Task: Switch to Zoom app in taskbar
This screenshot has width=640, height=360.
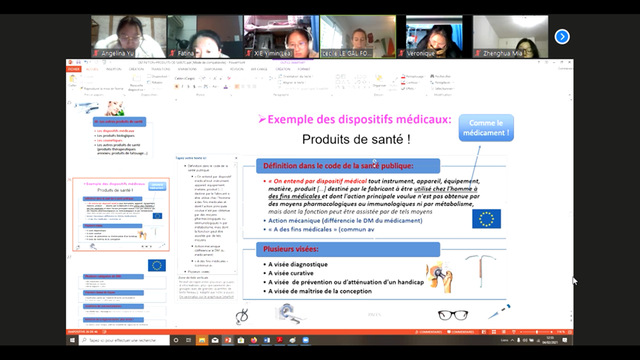Action: pos(306,340)
